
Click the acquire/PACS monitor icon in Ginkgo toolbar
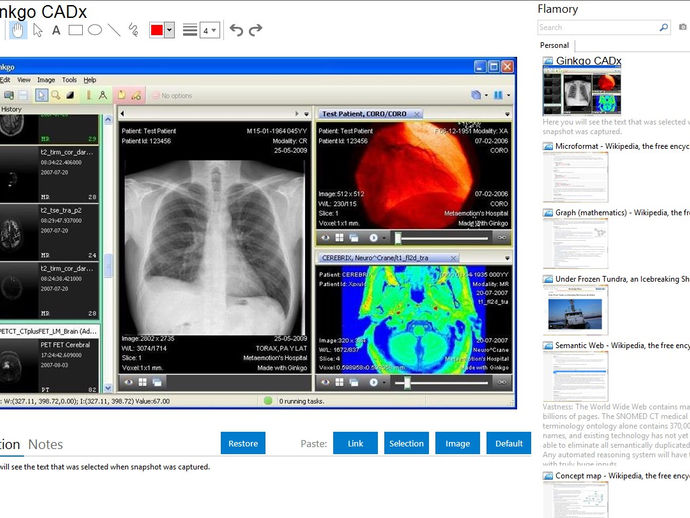[8, 95]
